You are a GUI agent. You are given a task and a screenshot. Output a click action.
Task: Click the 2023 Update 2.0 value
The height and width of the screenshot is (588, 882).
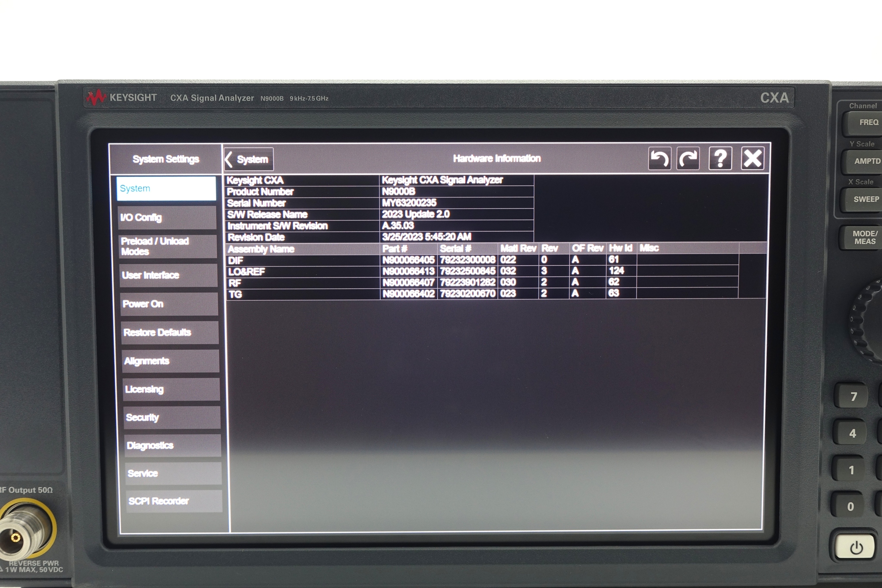click(416, 214)
